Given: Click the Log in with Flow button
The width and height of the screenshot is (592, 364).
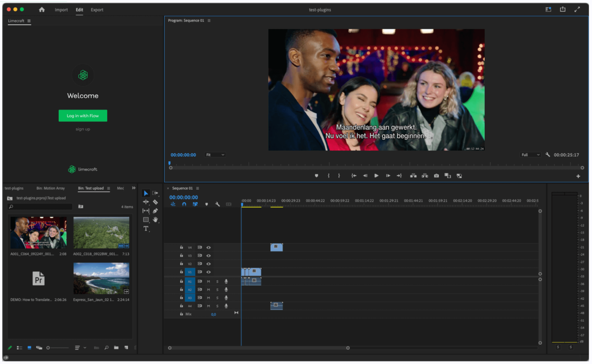Looking at the screenshot, I should 83,116.
